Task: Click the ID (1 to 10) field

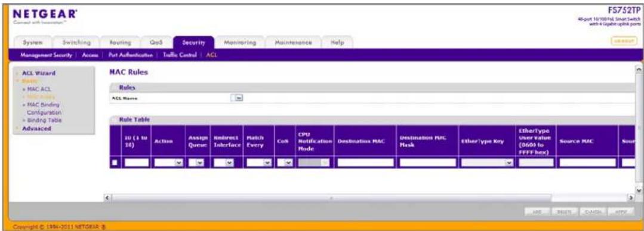Action: tap(137, 163)
